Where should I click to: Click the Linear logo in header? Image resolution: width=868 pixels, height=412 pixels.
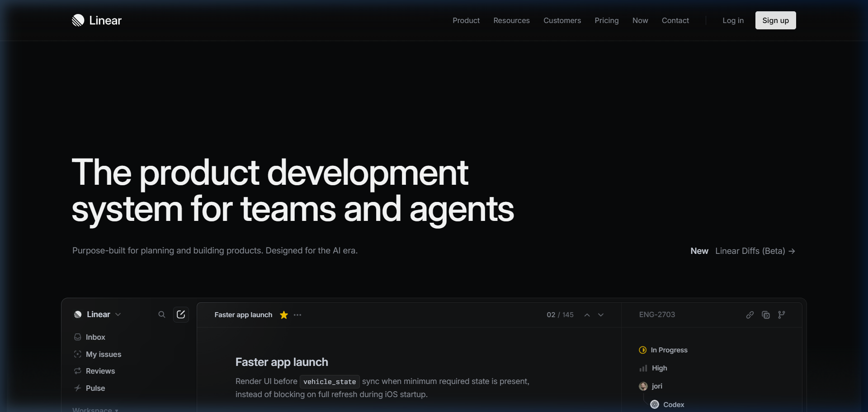pos(96,20)
